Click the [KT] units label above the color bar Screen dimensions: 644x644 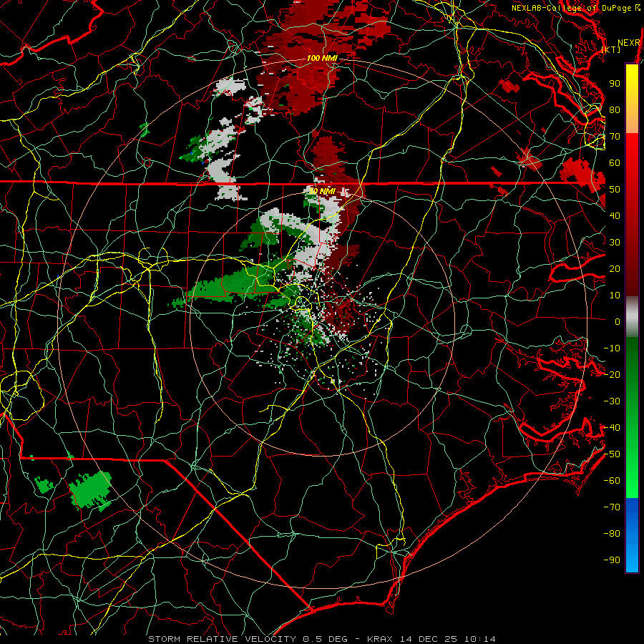pyautogui.click(x=611, y=49)
